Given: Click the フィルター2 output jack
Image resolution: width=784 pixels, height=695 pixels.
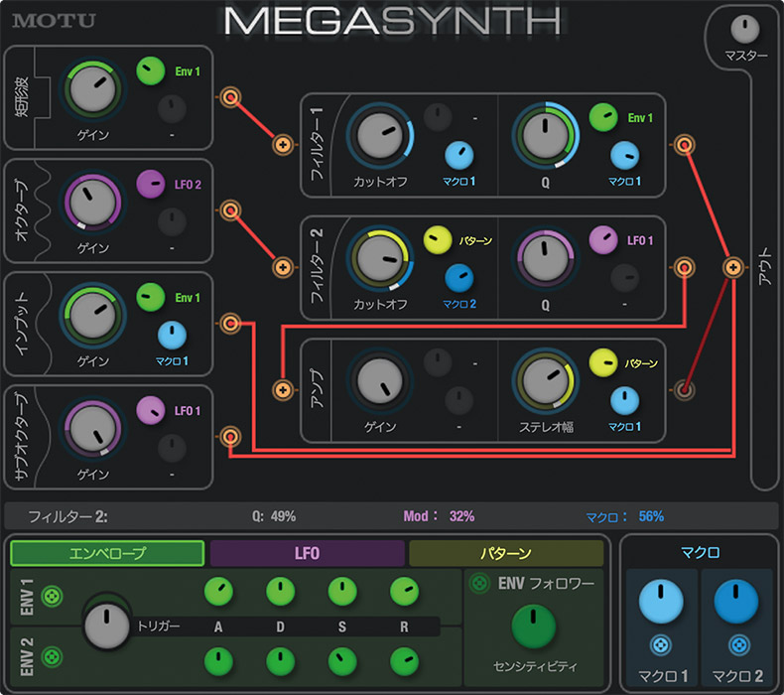Looking at the screenshot, I should [684, 268].
